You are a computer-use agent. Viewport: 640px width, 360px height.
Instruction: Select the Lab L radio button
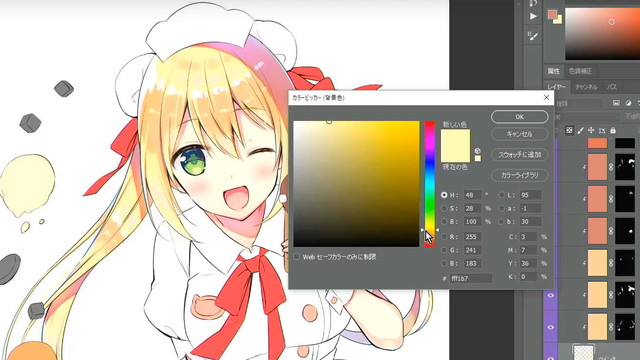(x=501, y=195)
